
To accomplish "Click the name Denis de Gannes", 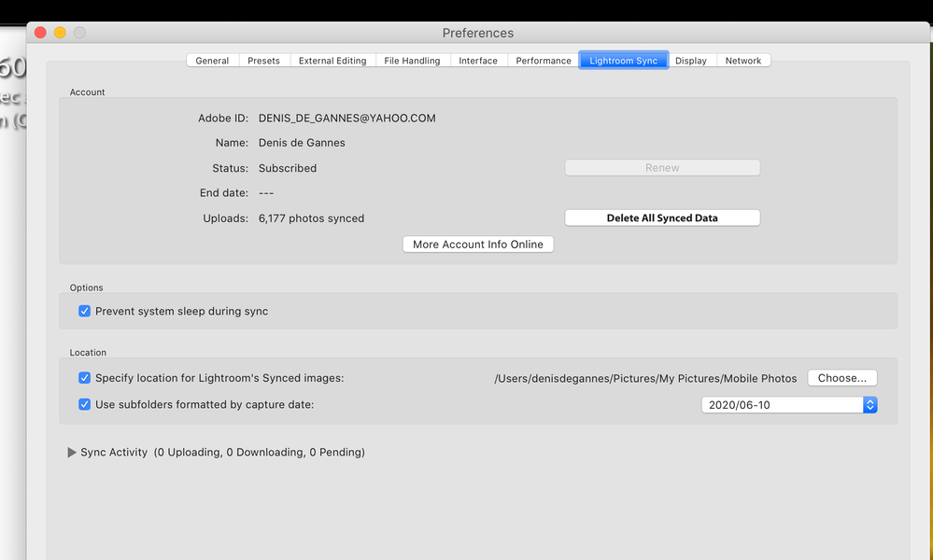I will 302,143.
